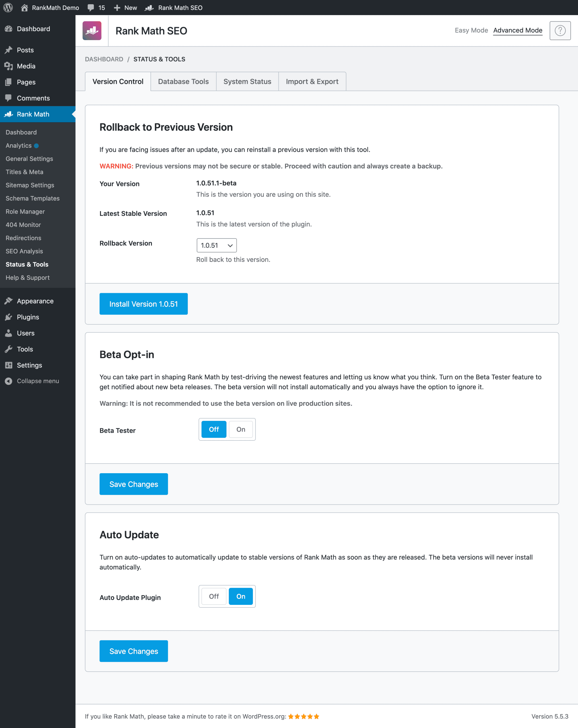This screenshot has width=578, height=728.
Task: Click the Users person icon
Action: pos(9,333)
